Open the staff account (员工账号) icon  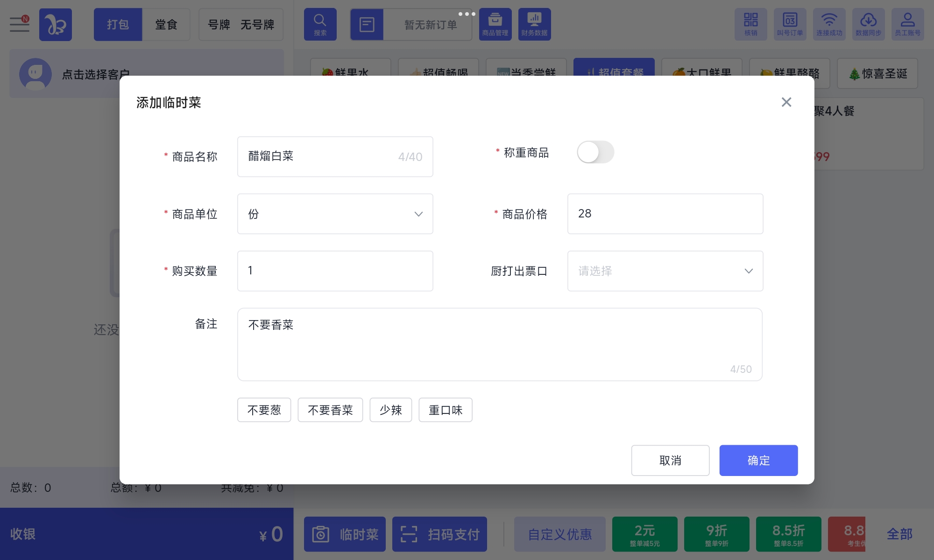click(907, 24)
